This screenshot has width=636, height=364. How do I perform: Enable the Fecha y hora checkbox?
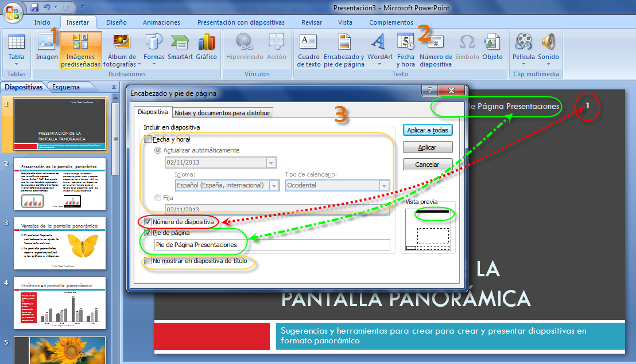point(148,139)
